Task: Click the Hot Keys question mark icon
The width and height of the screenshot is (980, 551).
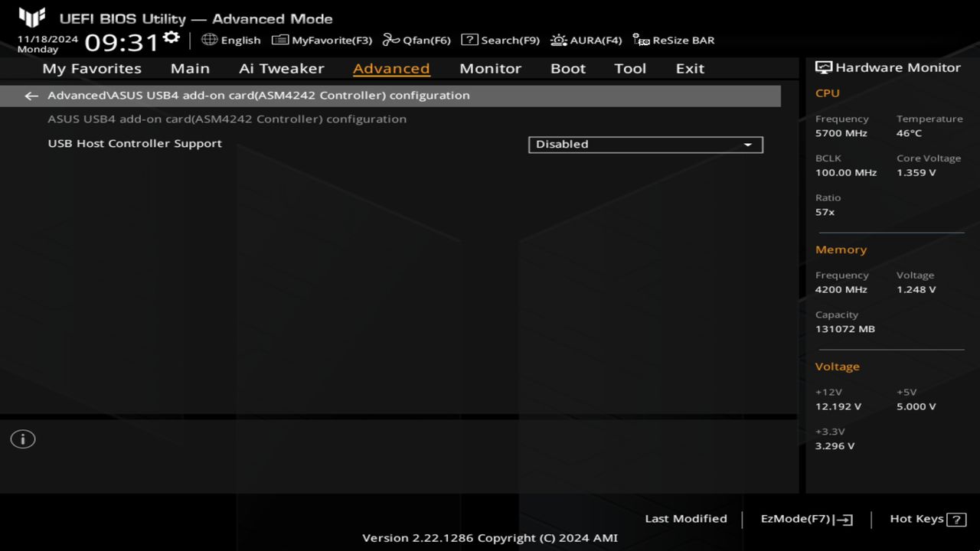Action: click(x=956, y=520)
